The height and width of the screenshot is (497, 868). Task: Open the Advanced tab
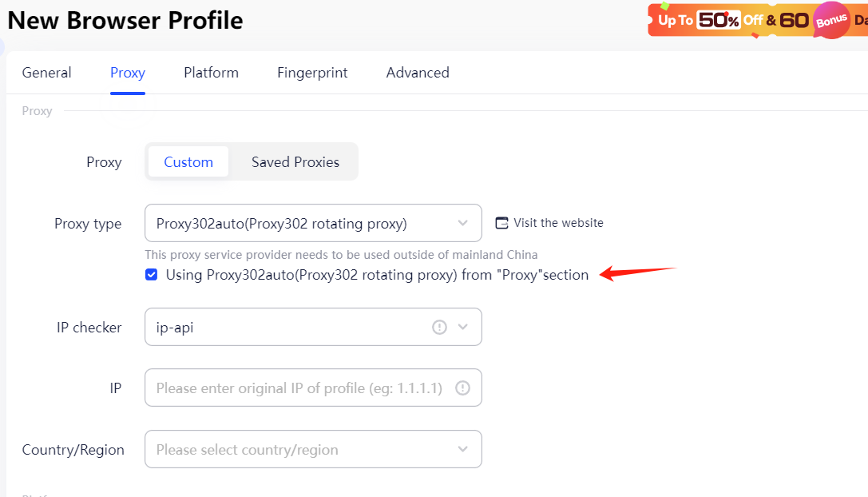tap(417, 72)
